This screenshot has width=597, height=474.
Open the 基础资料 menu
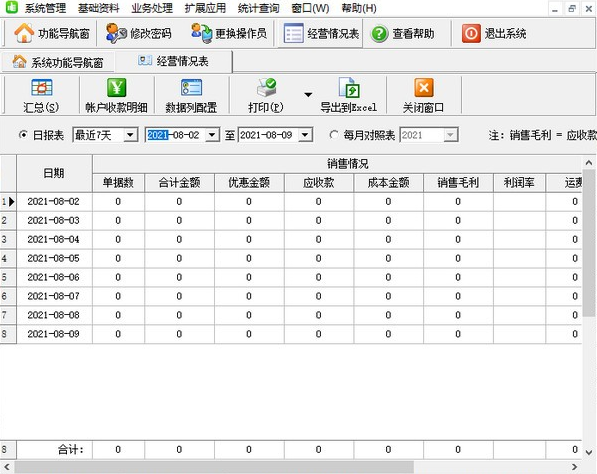click(x=98, y=8)
